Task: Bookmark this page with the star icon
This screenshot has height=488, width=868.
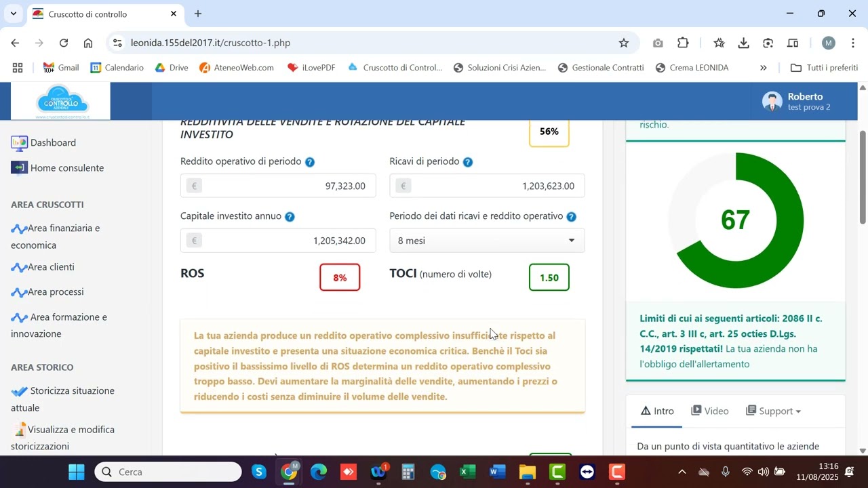Action: [x=624, y=43]
